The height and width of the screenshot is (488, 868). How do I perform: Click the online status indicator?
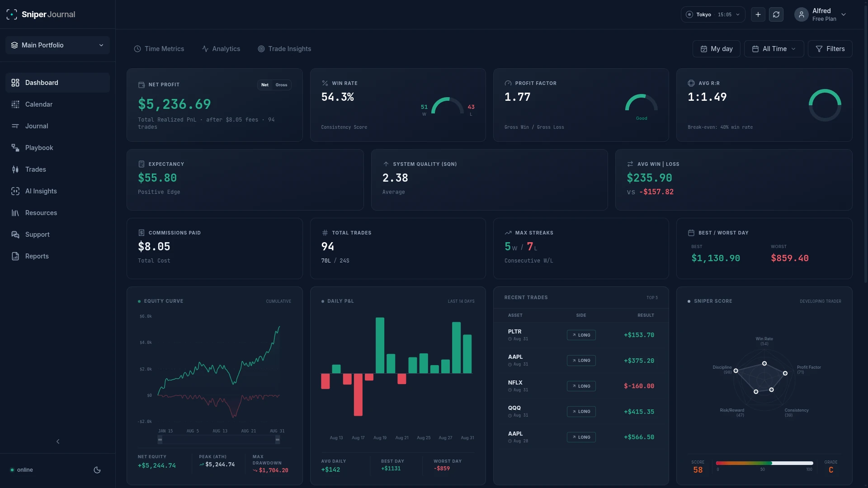(x=22, y=470)
